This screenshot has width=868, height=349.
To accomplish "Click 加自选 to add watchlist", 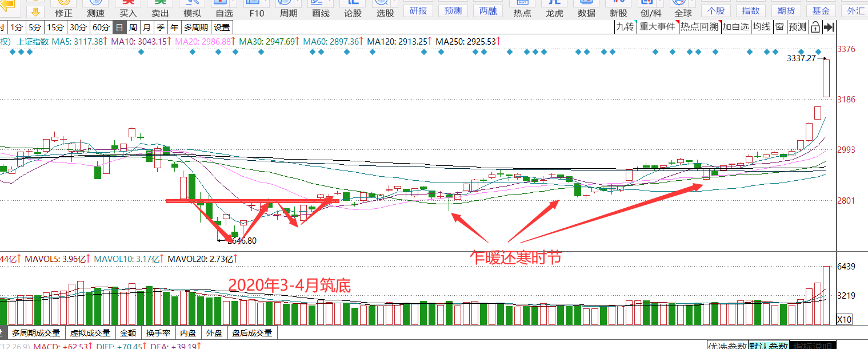I will tap(735, 27).
